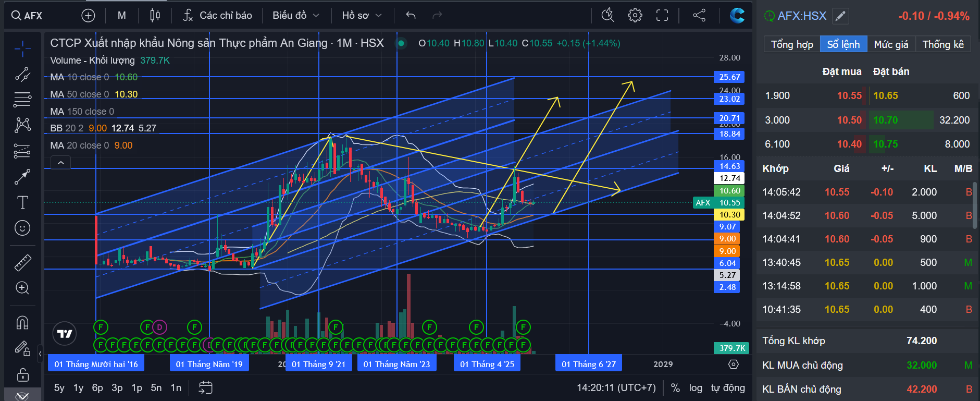
Task: Edit AFX:HSX symbol with pencil icon
Action: click(x=840, y=16)
